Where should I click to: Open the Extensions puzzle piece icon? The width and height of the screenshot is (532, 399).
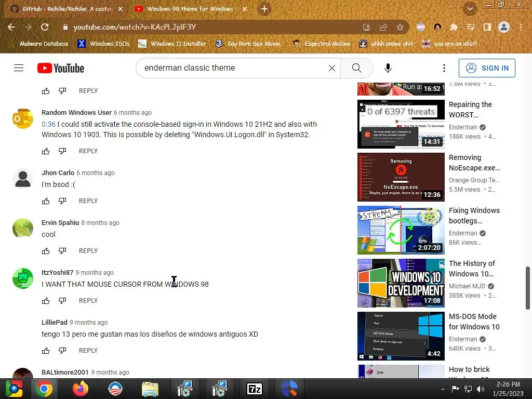tap(454, 27)
